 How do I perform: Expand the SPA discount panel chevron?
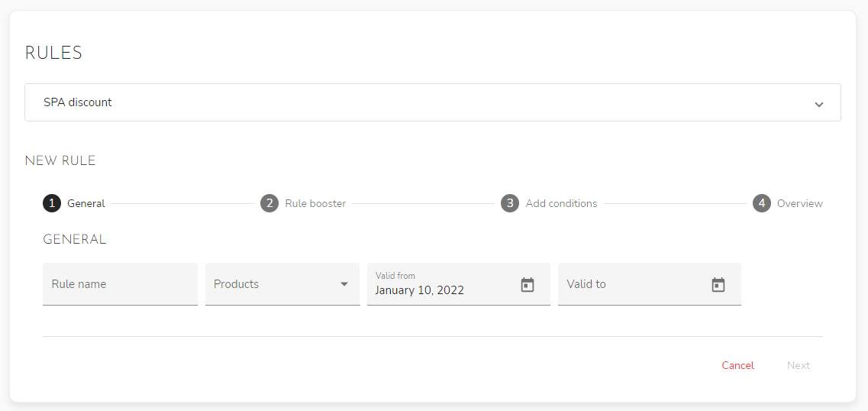[x=819, y=104]
